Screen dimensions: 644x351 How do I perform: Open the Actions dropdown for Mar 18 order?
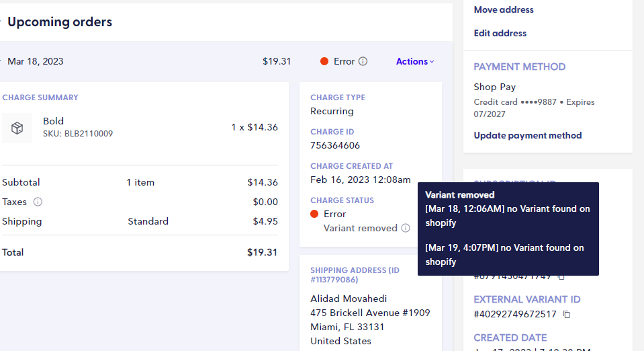click(415, 61)
